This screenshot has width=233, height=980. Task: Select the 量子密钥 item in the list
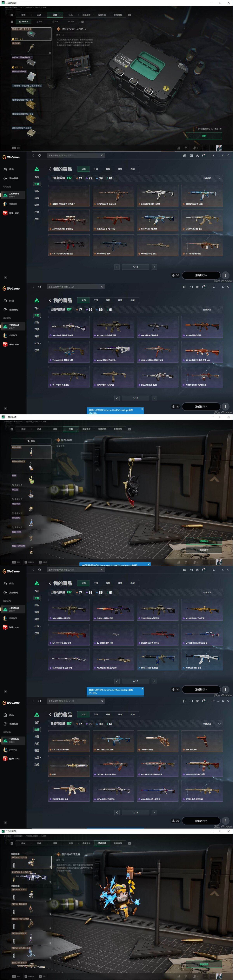[x=31, y=48]
